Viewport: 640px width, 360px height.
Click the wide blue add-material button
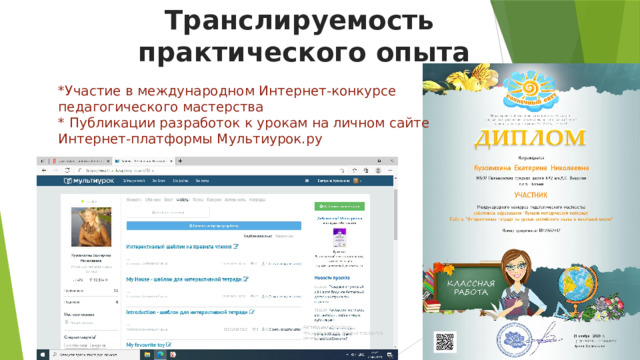[x=214, y=226]
